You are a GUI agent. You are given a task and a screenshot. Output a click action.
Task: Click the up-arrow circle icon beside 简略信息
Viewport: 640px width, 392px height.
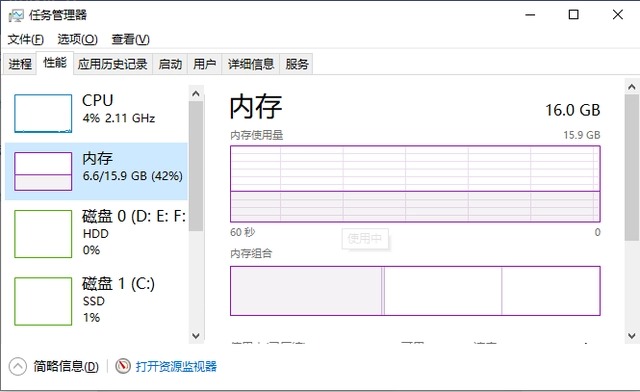pyautogui.click(x=18, y=366)
